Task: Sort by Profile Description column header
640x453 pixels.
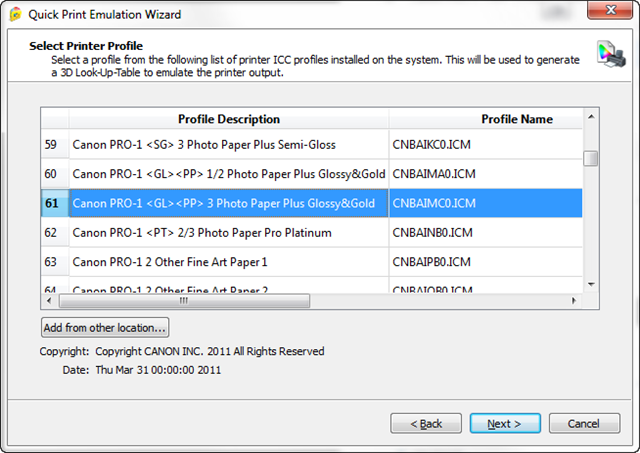Action: click(229, 119)
